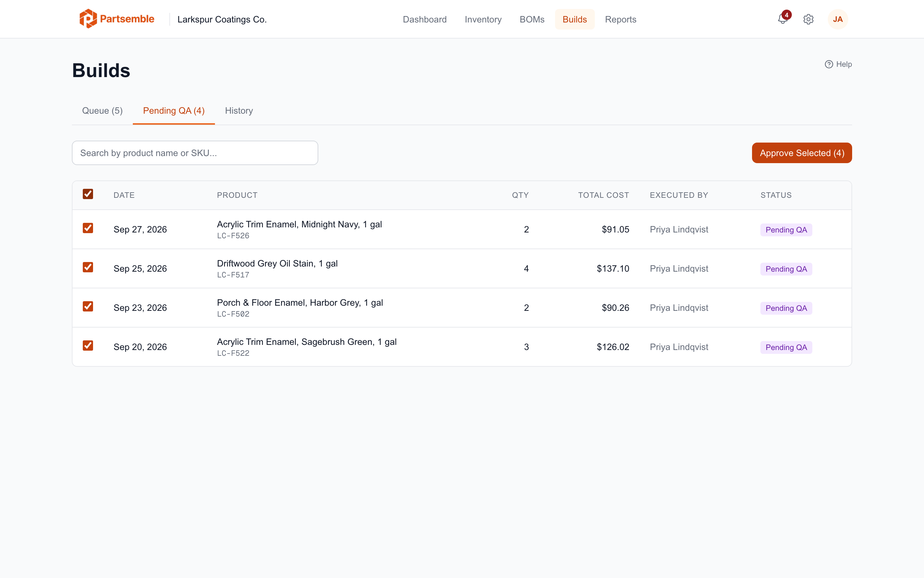Go to the Dashboard page
Screen dimensions: 924x578
(x=424, y=19)
